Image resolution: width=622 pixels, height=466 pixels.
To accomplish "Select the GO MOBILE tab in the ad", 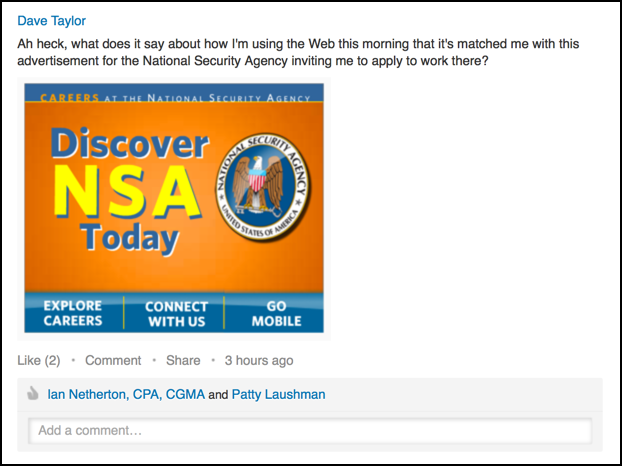I will coord(276,313).
